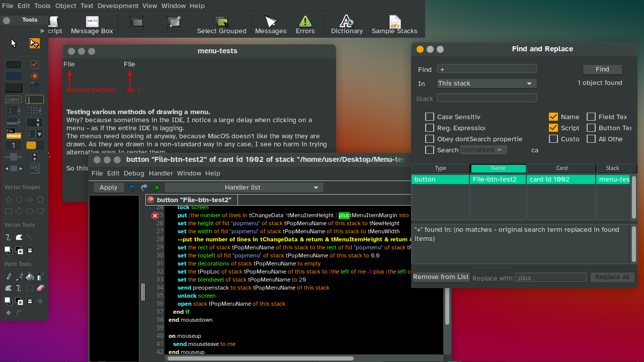Enable the Custom properties checkbox
This screenshot has width=644, height=362.
(x=553, y=139)
